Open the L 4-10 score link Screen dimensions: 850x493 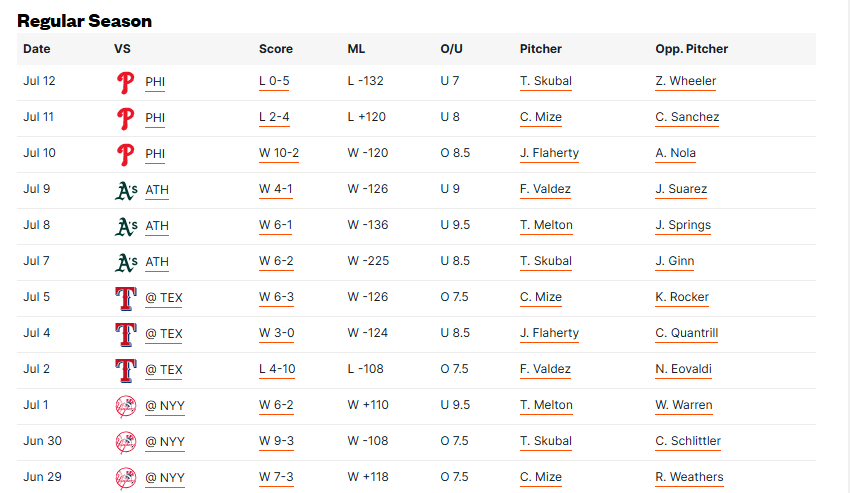(x=277, y=369)
